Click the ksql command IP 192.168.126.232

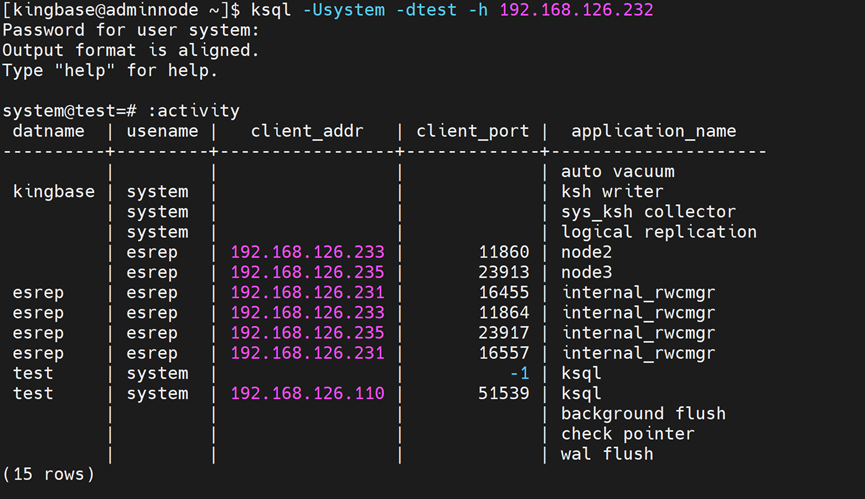pos(576,10)
